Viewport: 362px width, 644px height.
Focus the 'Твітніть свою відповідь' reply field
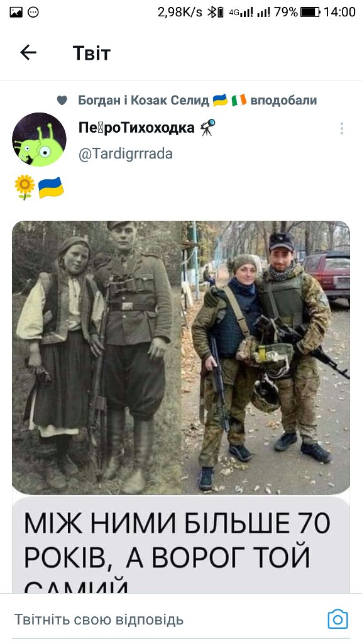[164, 619]
